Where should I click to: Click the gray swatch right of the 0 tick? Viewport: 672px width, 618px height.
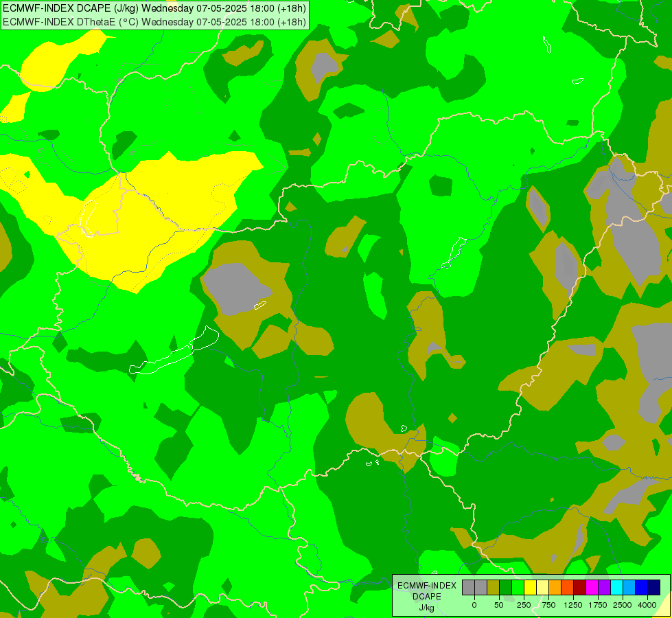point(481,588)
